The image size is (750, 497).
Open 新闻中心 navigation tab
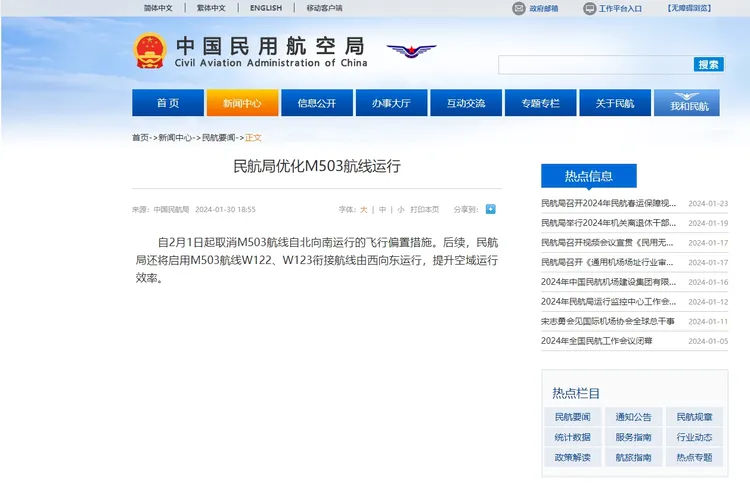tap(243, 102)
